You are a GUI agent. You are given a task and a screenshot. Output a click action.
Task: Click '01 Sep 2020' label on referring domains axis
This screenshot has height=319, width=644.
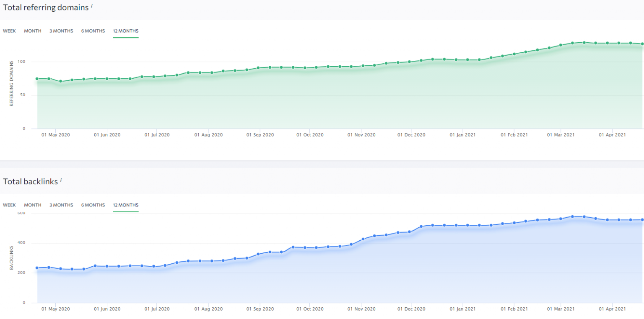(260, 135)
